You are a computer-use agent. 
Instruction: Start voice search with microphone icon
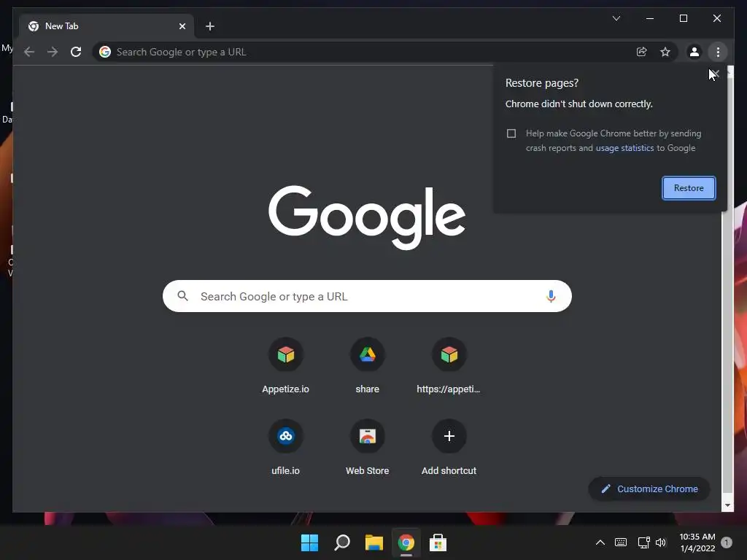551,296
